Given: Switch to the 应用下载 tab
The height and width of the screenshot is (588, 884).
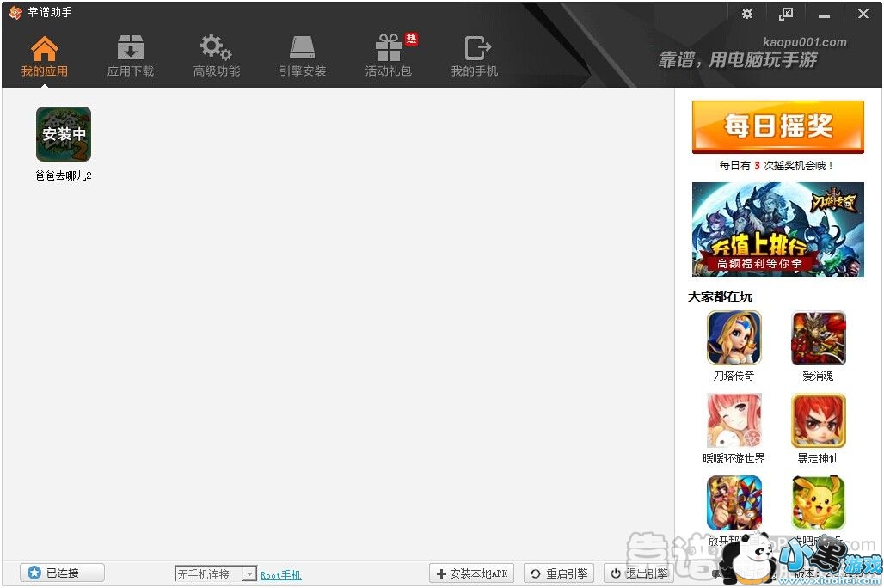Looking at the screenshot, I should [130, 57].
